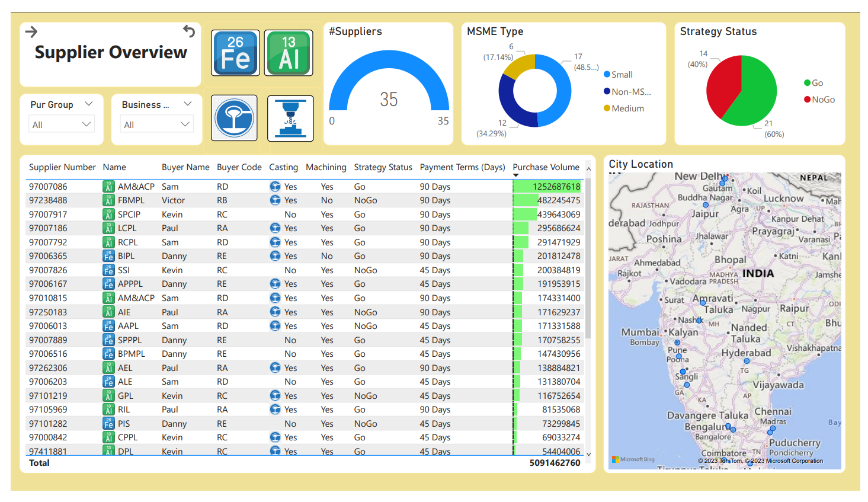Select supplier number 97238488 in the table
The image size is (868, 502).
click(48, 200)
